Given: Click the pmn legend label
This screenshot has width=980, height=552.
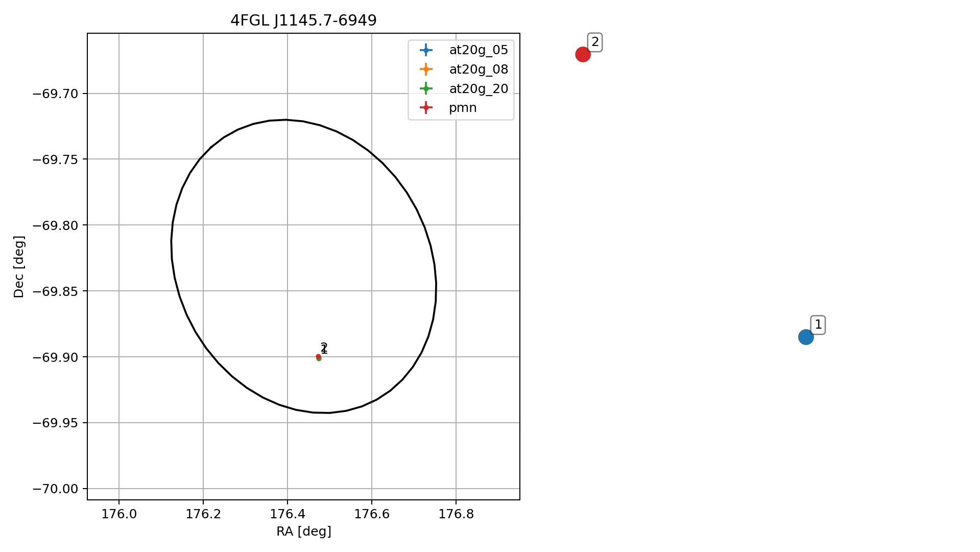Looking at the screenshot, I should 463,108.
